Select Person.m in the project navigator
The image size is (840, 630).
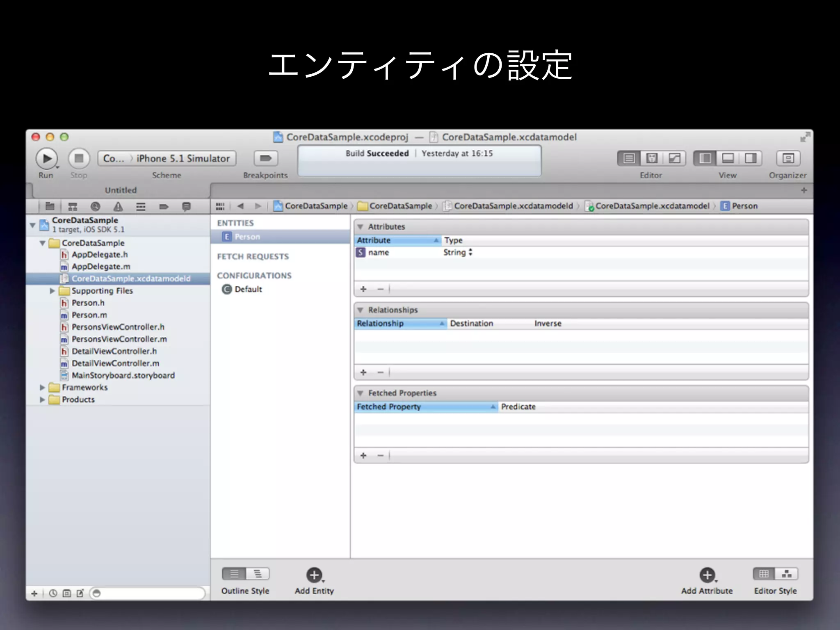(89, 315)
